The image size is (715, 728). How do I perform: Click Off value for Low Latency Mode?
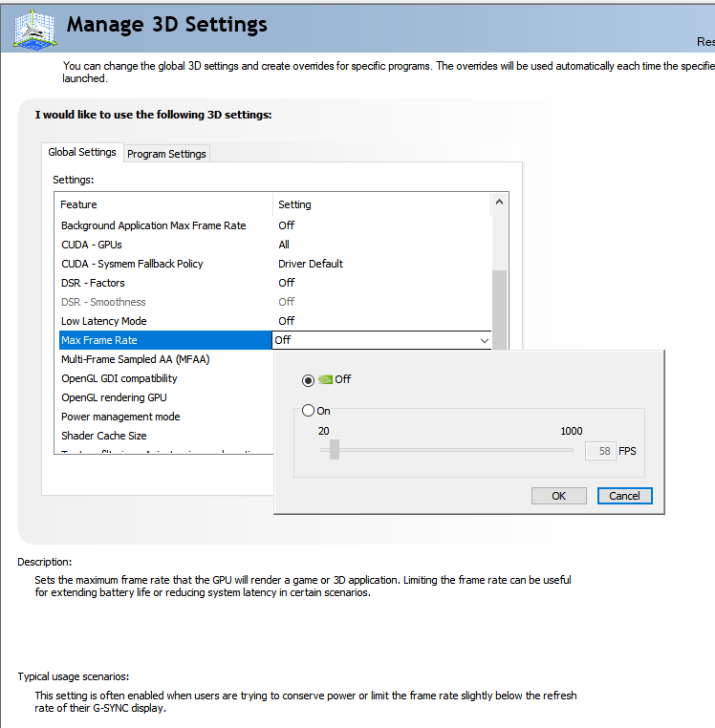[286, 321]
